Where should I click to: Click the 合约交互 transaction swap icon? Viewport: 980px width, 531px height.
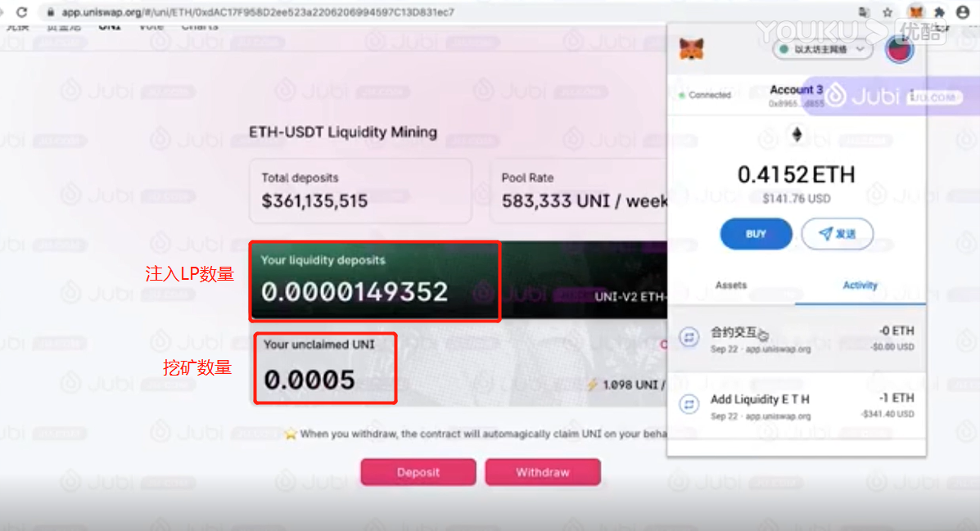point(689,338)
